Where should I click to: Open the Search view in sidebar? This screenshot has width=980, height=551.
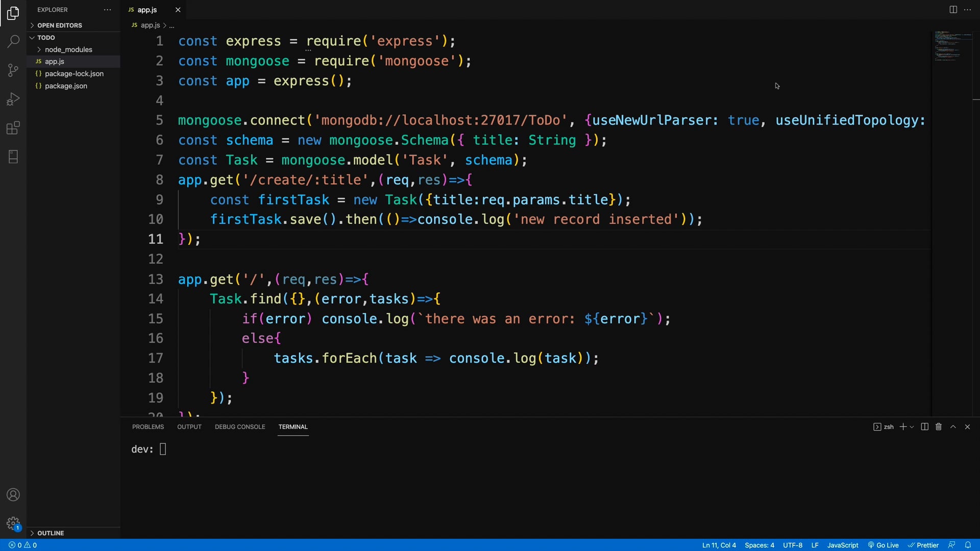[x=12, y=41]
